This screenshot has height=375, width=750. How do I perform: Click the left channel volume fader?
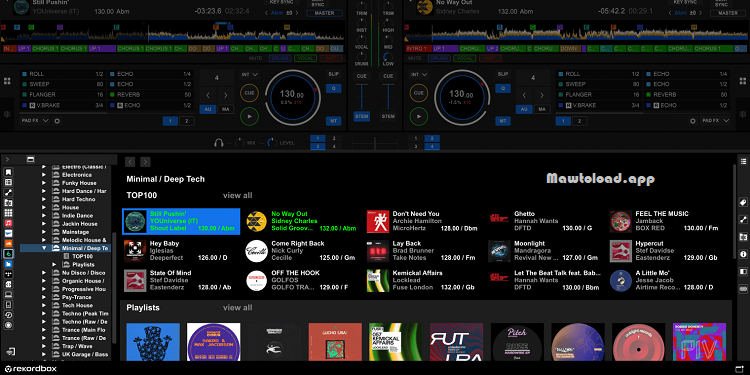click(362, 96)
